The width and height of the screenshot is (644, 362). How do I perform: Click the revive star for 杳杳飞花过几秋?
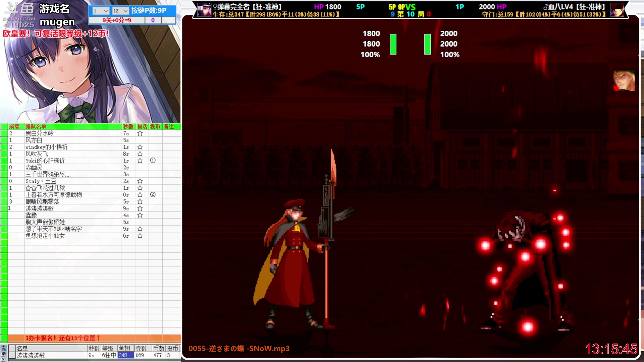[x=140, y=188]
